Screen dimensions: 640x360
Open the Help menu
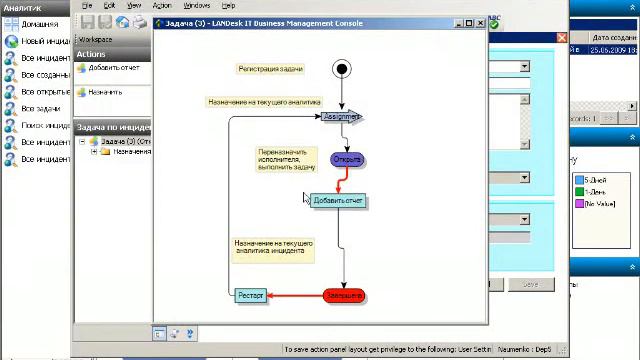point(228,6)
